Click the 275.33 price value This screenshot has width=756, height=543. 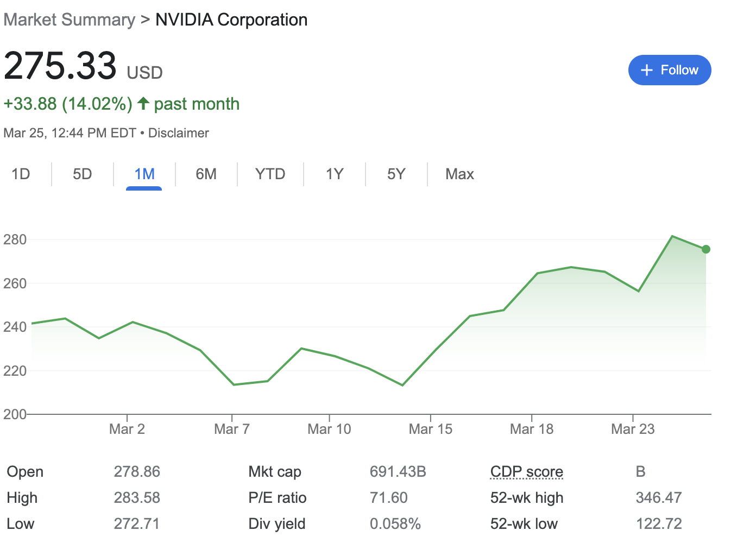point(60,66)
